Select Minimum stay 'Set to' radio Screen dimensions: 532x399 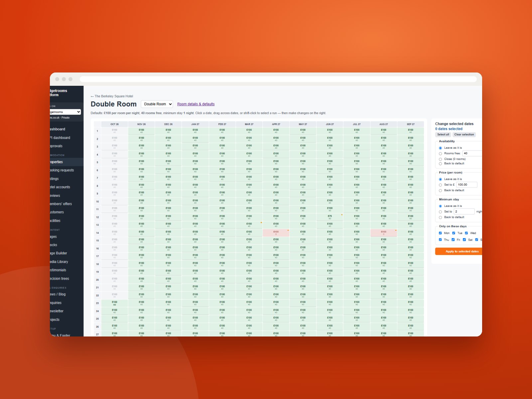click(x=440, y=212)
